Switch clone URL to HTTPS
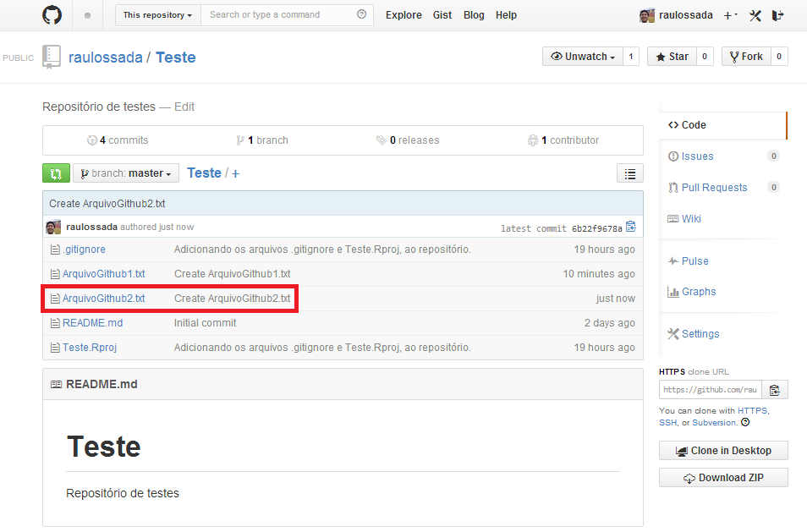The width and height of the screenshot is (807, 532). (753, 410)
